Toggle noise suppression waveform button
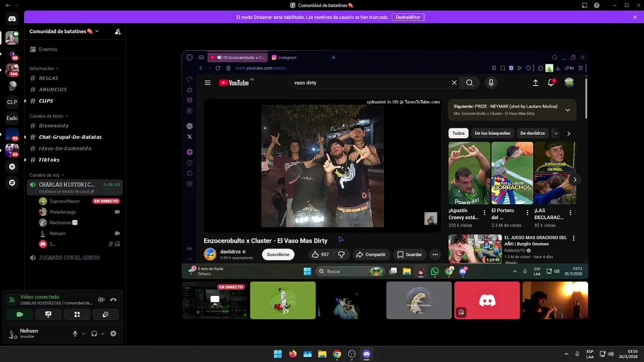This screenshot has height=362, width=644. pyautogui.click(x=101, y=300)
